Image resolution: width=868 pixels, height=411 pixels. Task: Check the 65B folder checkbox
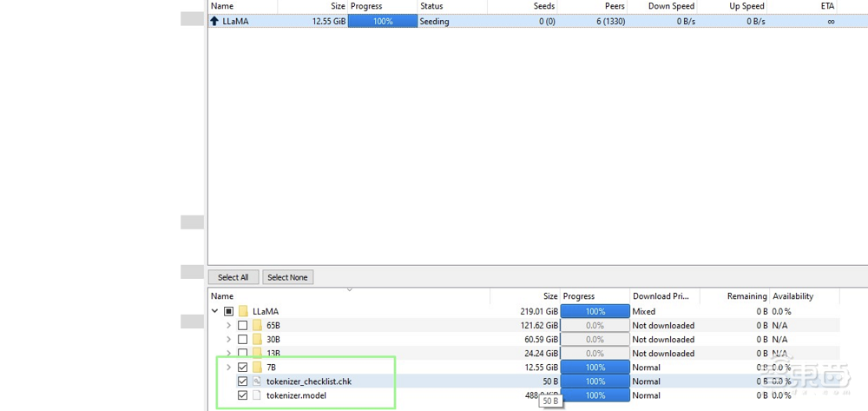[242, 326]
